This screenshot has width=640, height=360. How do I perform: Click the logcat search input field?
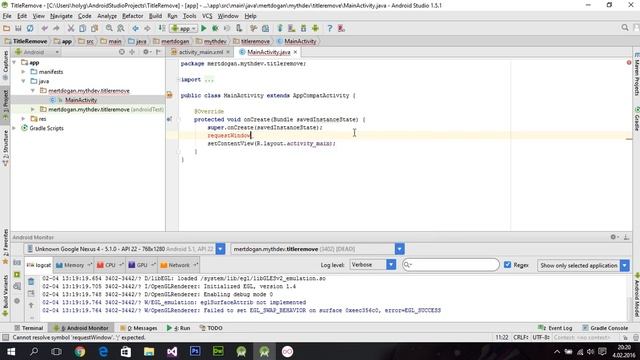click(x=451, y=265)
